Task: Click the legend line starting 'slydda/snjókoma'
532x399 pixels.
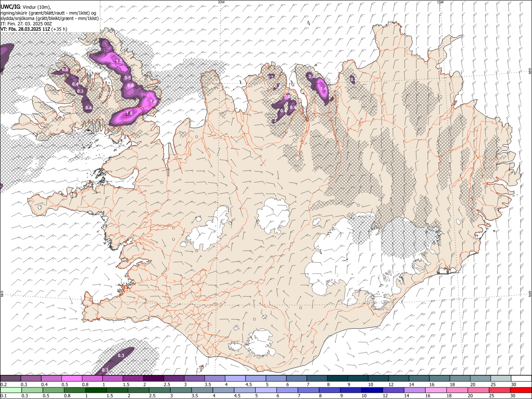Action: tap(49, 18)
